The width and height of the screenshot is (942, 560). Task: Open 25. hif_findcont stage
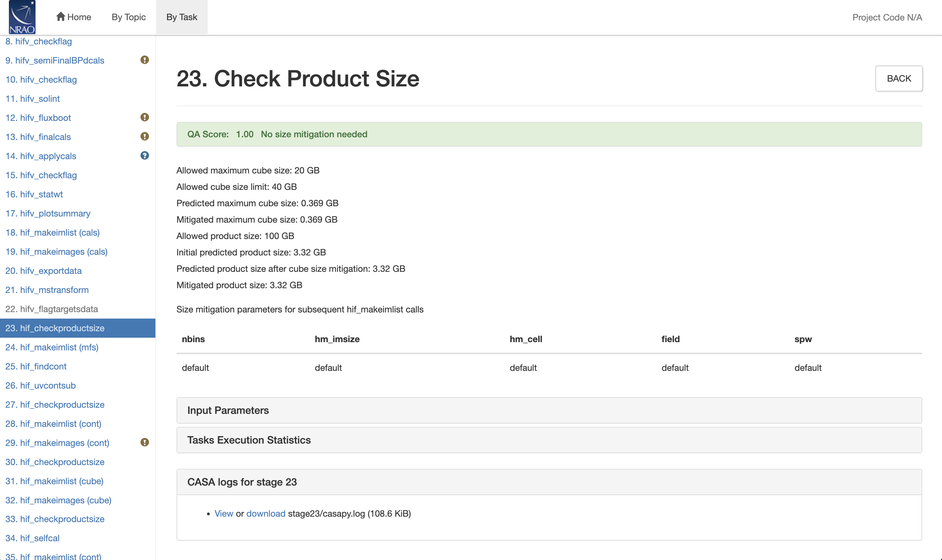pyautogui.click(x=36, y=366)
